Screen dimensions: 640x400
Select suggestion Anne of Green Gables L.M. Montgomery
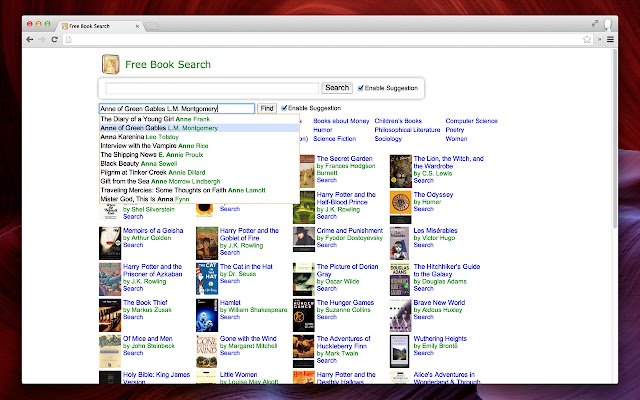200,128
